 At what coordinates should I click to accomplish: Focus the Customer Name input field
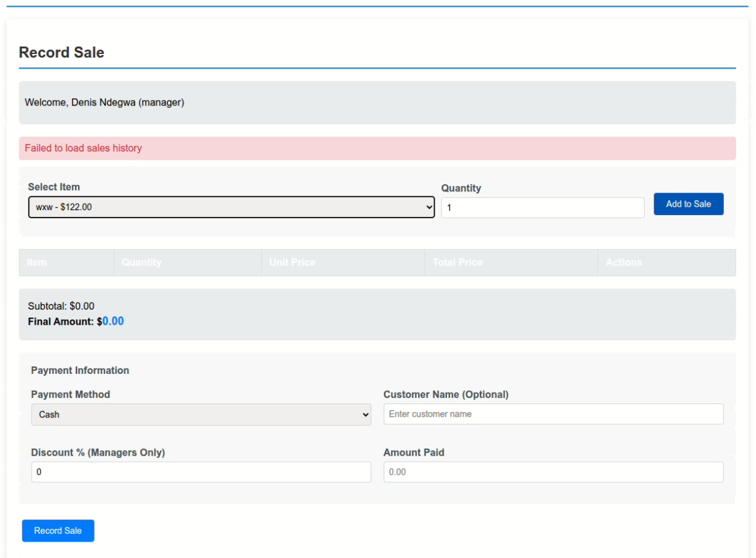click(x=554, y=414)
